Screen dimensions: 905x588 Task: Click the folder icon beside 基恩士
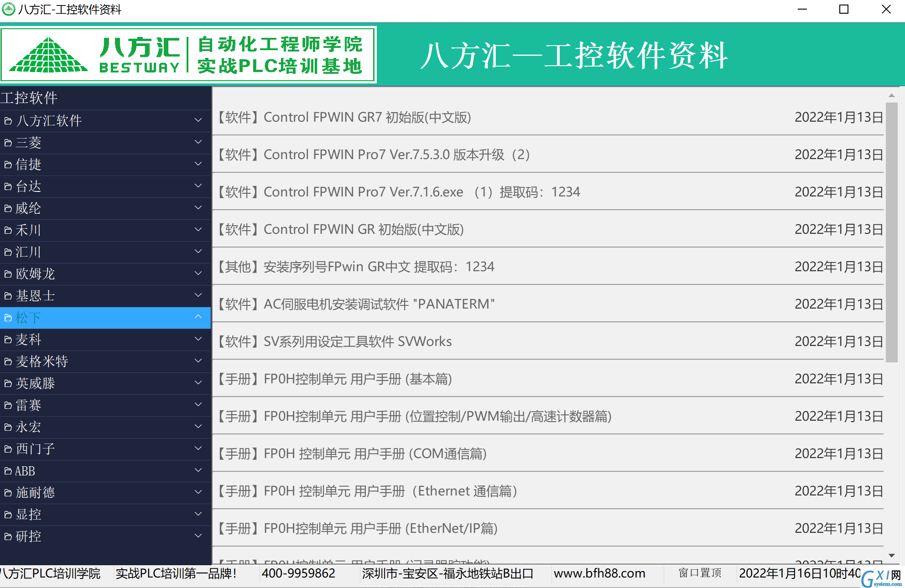[8, 296]
